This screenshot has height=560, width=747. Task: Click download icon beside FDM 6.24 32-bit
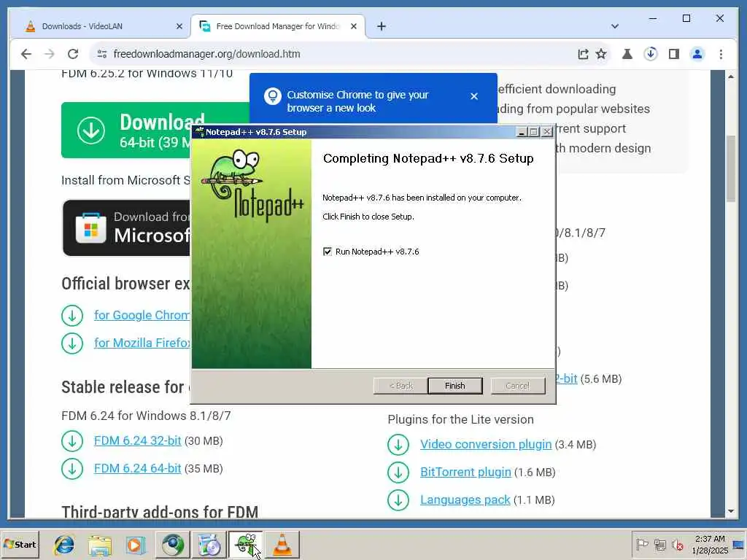pos(72,441)
